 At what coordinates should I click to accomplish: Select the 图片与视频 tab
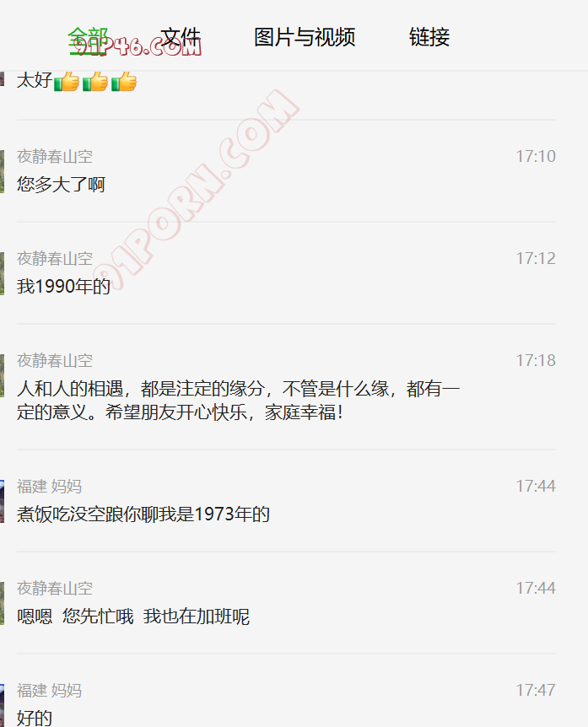[x=305, y=38]
